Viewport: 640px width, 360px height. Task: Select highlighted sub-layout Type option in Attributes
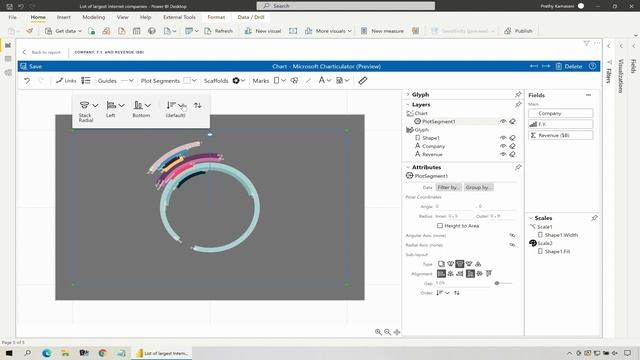[x=460, y=264]
